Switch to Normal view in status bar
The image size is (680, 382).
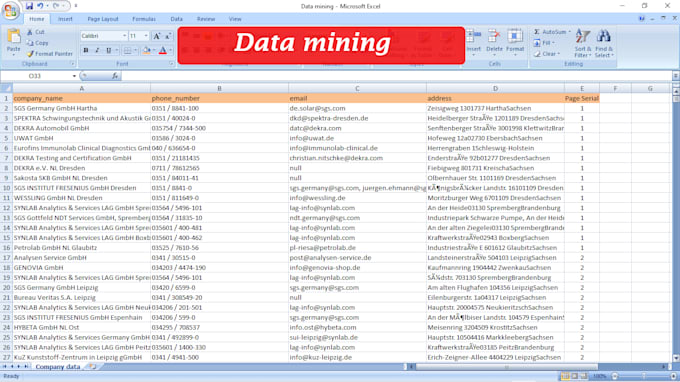click(565, 376)
